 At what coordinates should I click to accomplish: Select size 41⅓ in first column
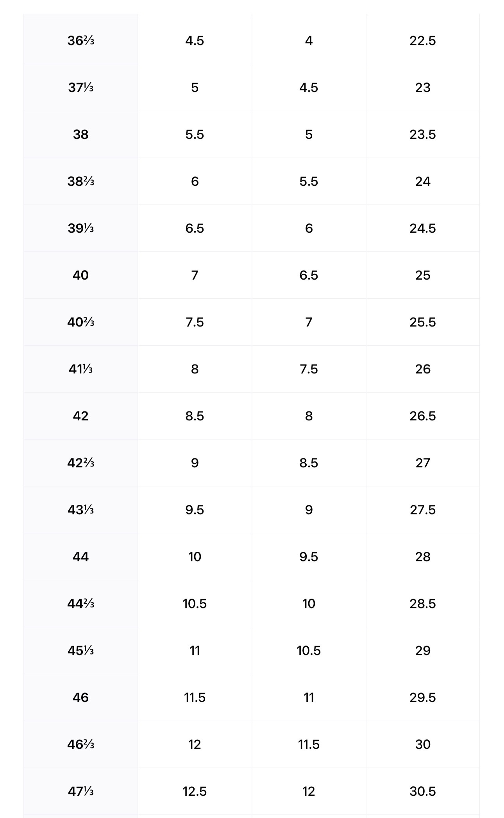click(80, 369)
